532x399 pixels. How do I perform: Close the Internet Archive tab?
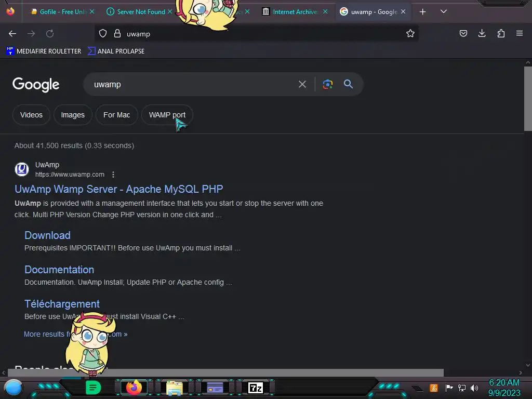325,11
